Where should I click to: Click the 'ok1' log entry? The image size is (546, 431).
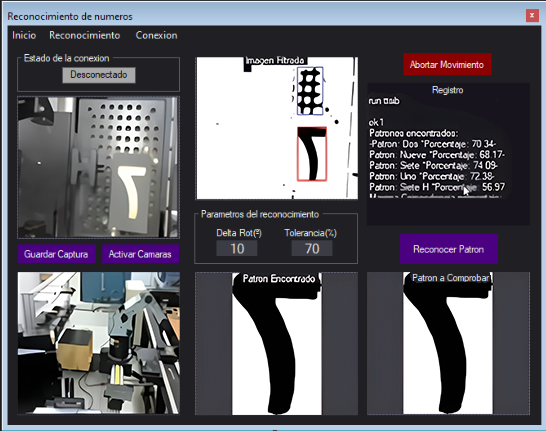376,122
